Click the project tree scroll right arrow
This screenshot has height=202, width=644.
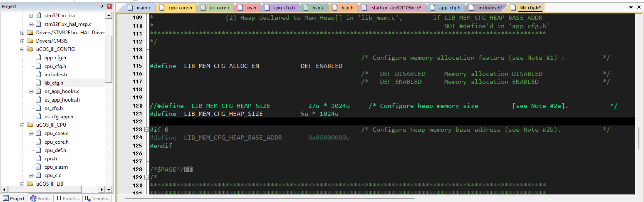point(102,190)
